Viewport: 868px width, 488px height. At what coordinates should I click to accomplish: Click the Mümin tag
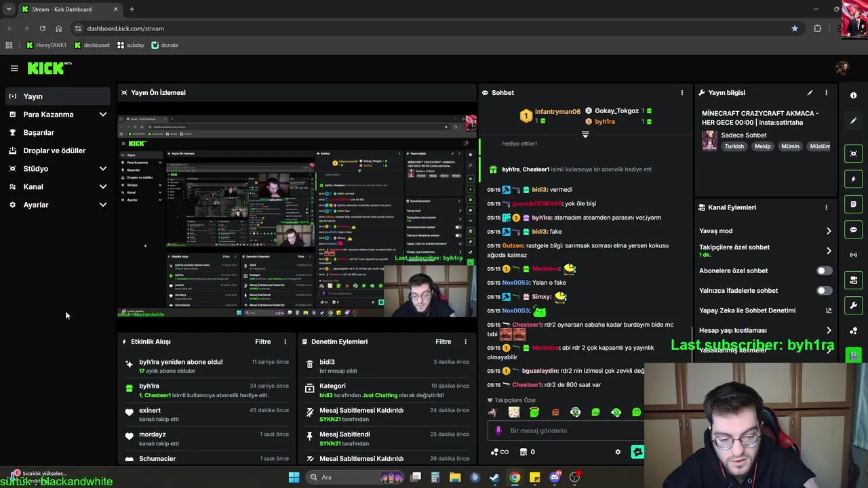coord(790,146)
